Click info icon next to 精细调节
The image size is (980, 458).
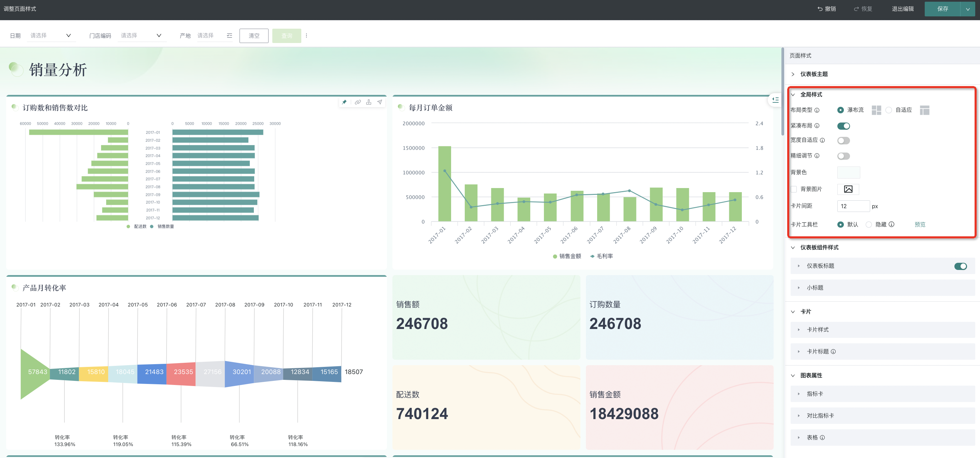click(x=817, y=156)
